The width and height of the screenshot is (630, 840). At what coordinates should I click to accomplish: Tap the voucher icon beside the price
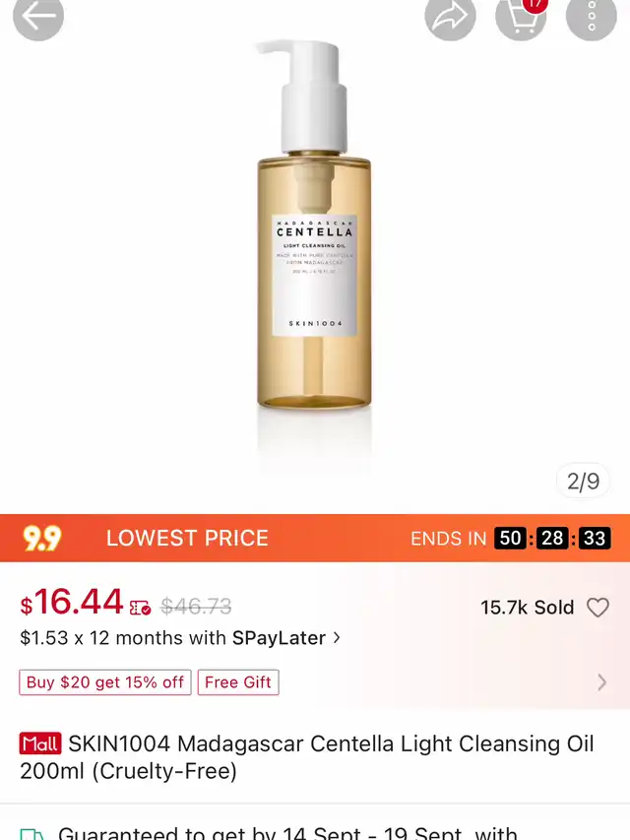tap(140, 608)
